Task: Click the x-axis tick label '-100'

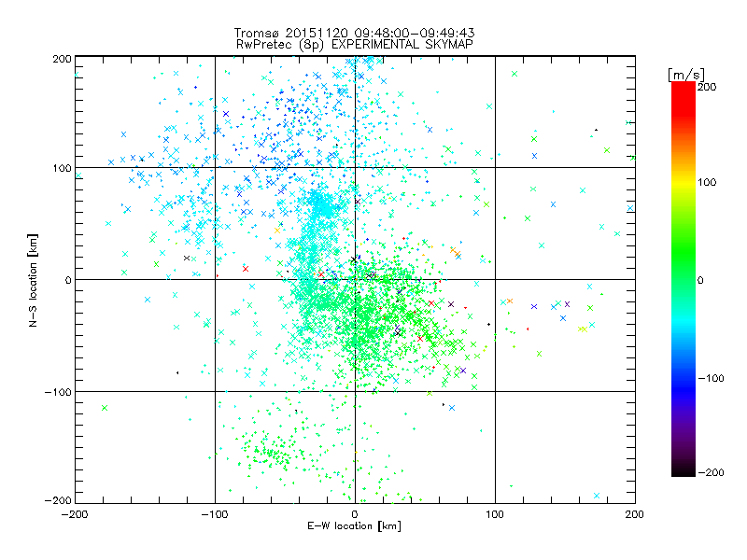Action: pyautogui.click(x=215, y=514)
